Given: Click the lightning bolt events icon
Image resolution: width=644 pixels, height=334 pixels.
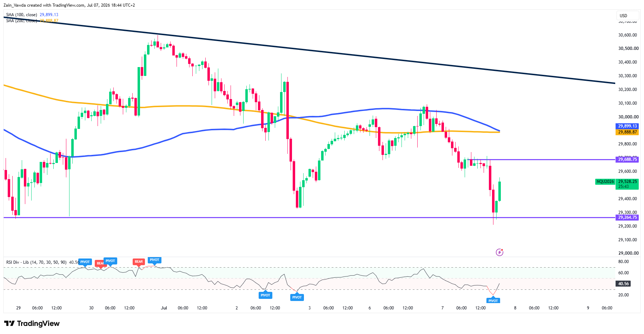Looking at the screenshot, I should click(x=499, y=252).
